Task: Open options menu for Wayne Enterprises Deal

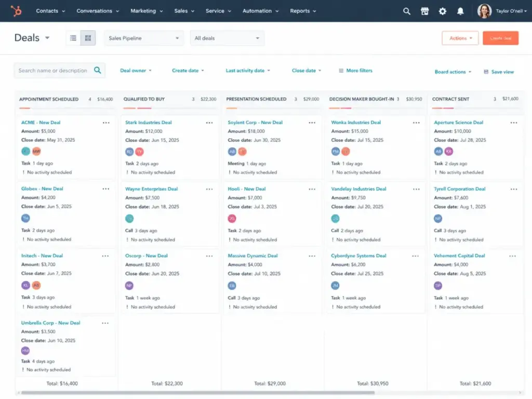Action: [x=209, y=189]
